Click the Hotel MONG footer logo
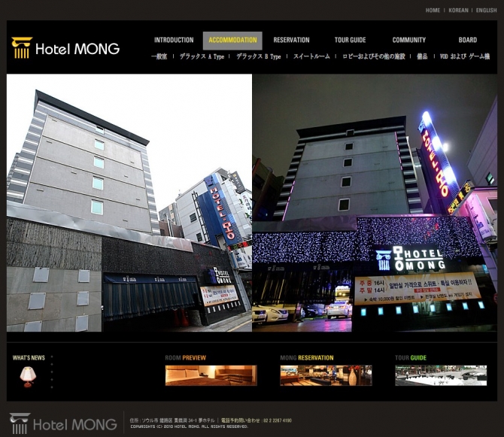This screenshot has height=437, width=504. tap(63, 423)
